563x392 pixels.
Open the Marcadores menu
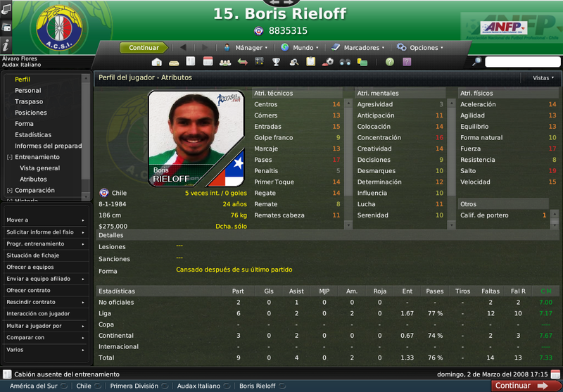[358, 48]
